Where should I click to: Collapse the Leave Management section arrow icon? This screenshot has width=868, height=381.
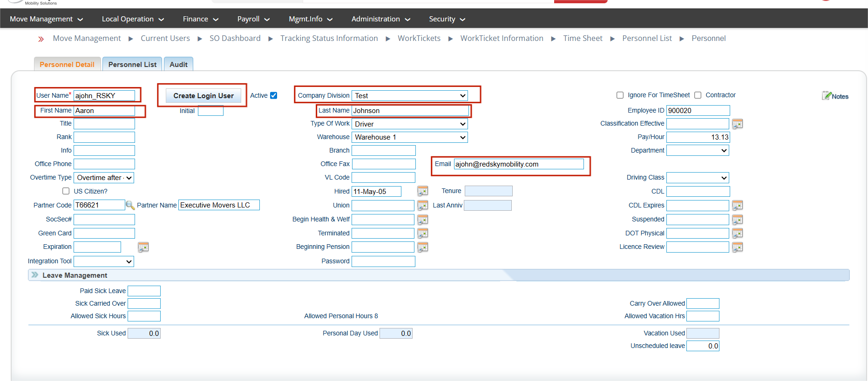pyautogui.click(x=35, y=275)
